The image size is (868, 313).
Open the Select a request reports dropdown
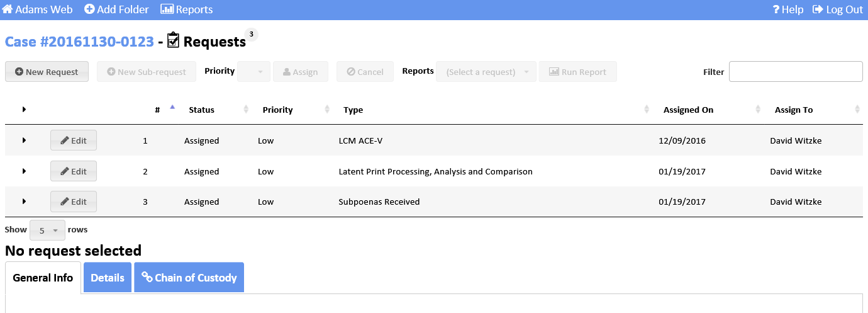click(x=486, y=72)
